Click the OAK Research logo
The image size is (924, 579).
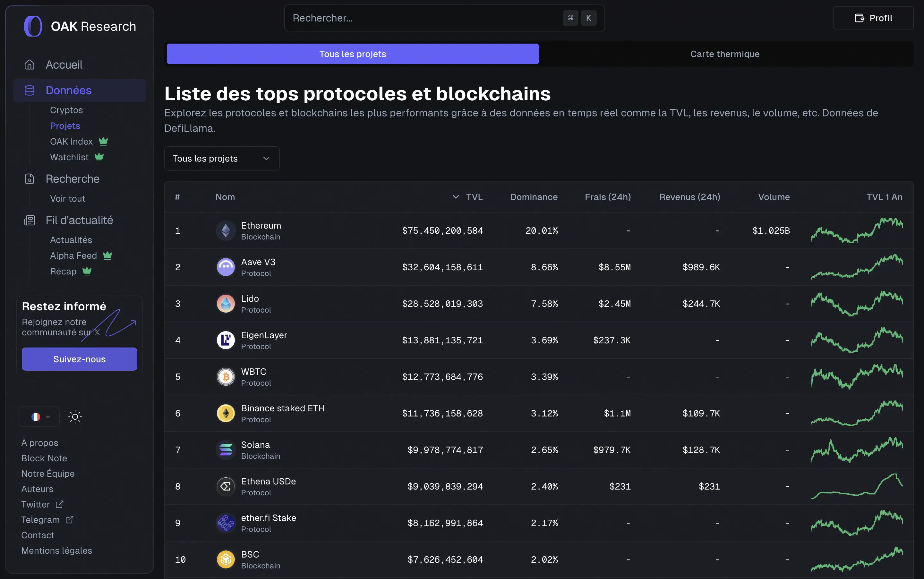(33, 26)
